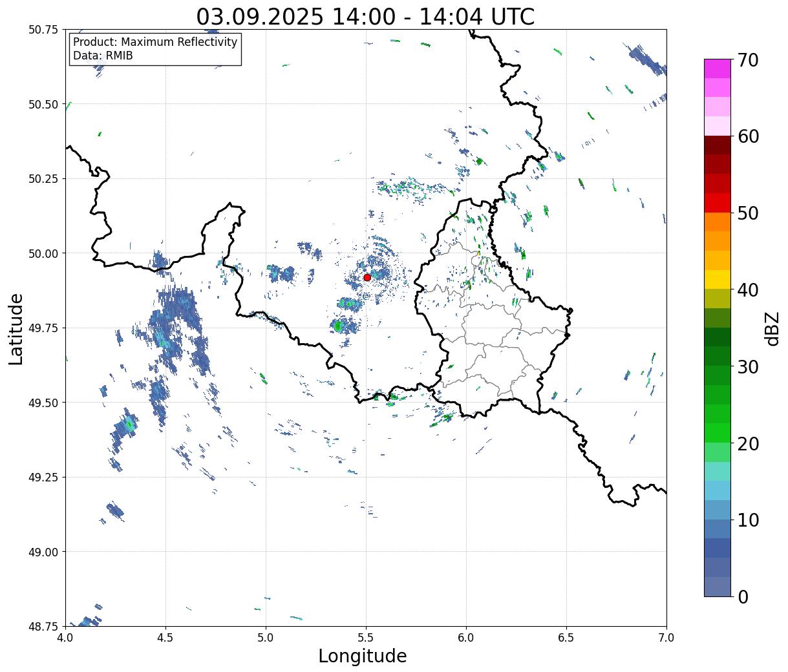The height and width of the screenshot is (672, 788).
Task: Click latitude tick label 50.50
Action: (43, 104)
